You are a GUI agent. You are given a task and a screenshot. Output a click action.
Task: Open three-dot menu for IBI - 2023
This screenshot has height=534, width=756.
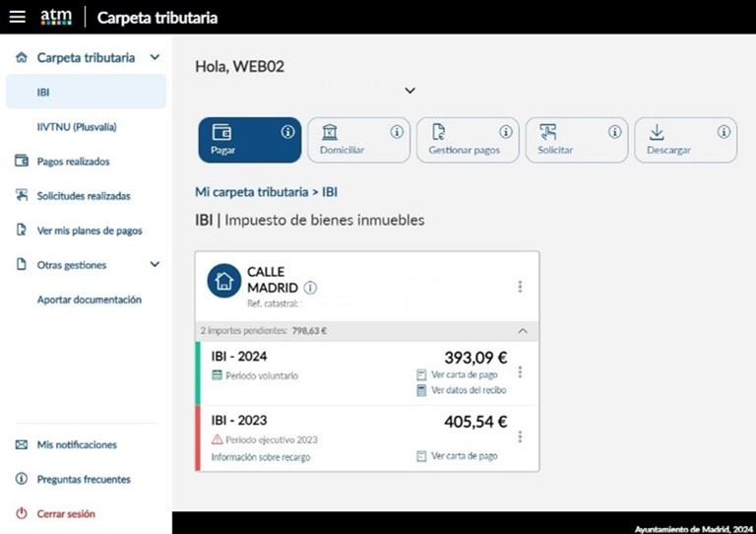pos(520,436)
